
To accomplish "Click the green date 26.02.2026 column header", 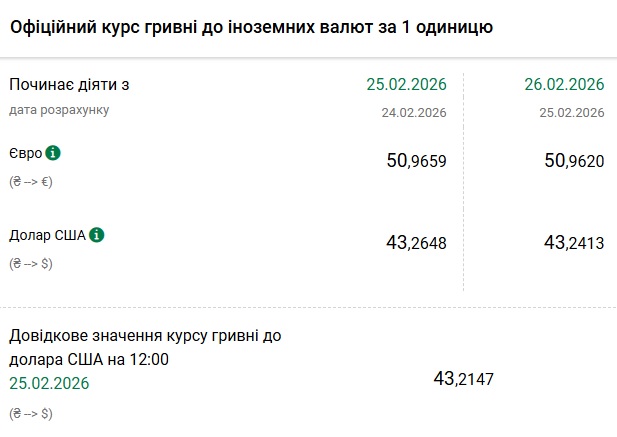I will coord(565,84).
